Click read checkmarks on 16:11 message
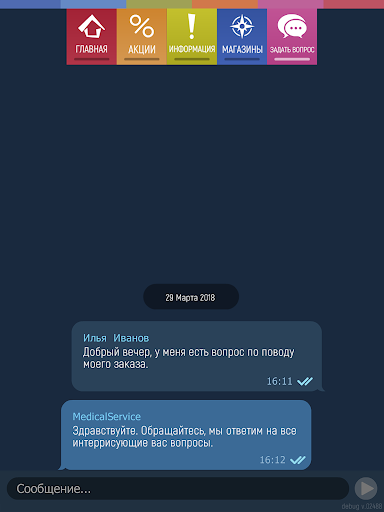This screenshot has height=512, width=384. point(305,381)
